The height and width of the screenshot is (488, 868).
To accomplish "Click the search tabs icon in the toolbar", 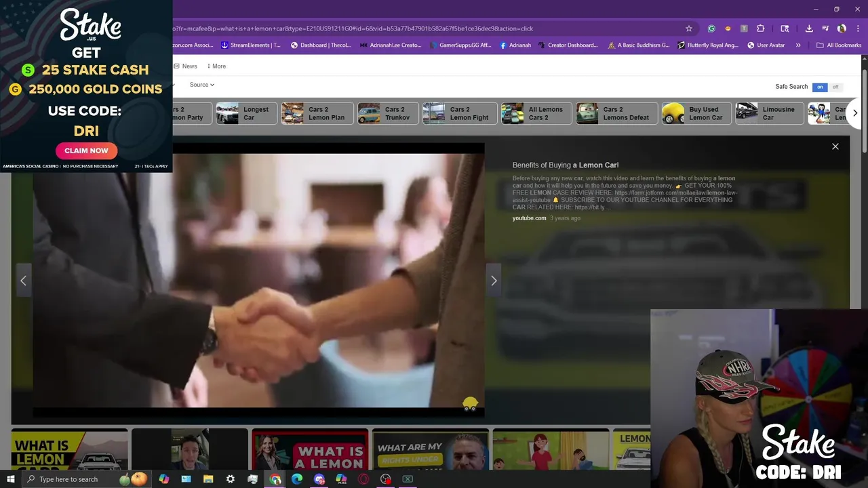I will [785, 28].
